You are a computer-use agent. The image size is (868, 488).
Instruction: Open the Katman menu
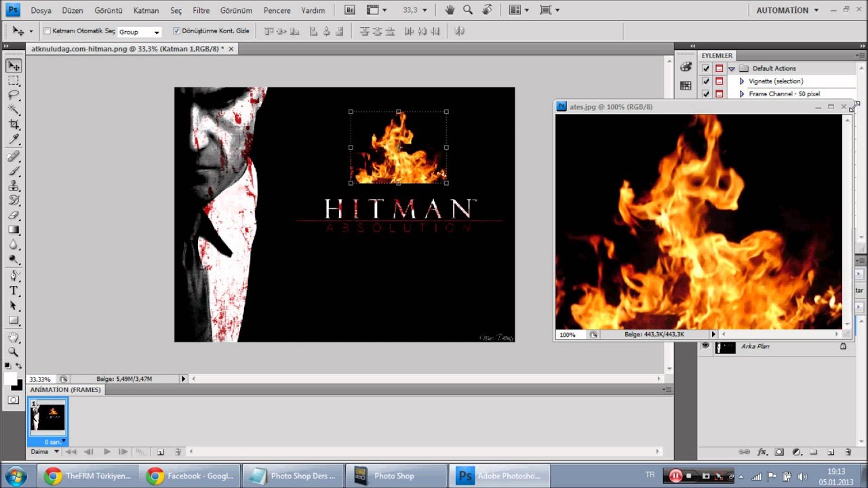click(x=146, y=11)
